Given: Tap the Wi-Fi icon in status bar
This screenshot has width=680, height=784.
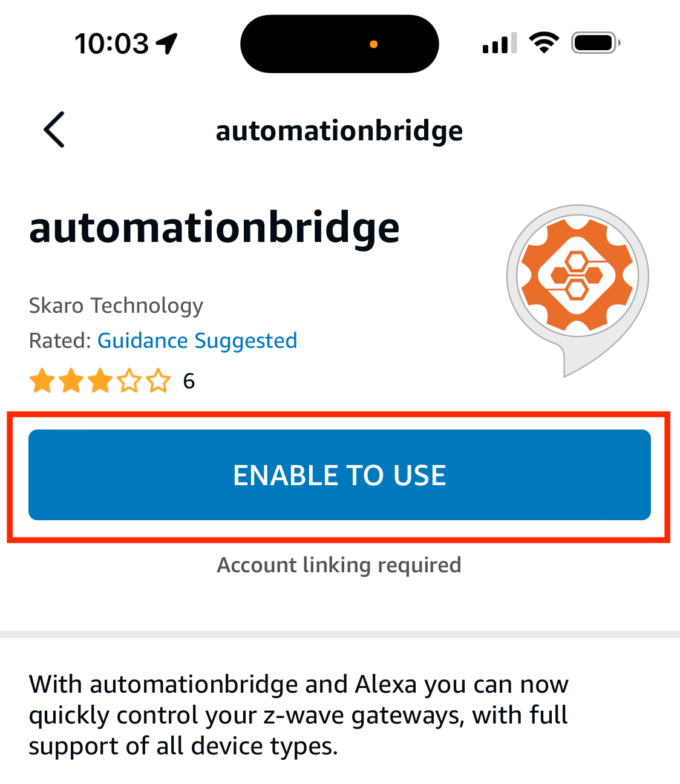Looking at the screenshot, I should (x=544, y=43).
